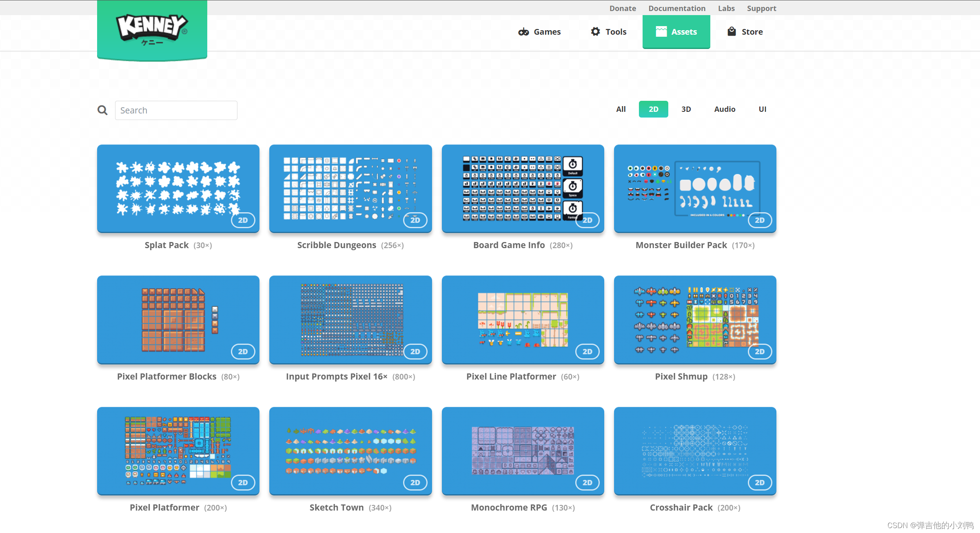Image resolution: width=980 pixels, height=533 pixels.
Task: Open the Scribble Dungeons thumbnail
Action: click(350, 188)
